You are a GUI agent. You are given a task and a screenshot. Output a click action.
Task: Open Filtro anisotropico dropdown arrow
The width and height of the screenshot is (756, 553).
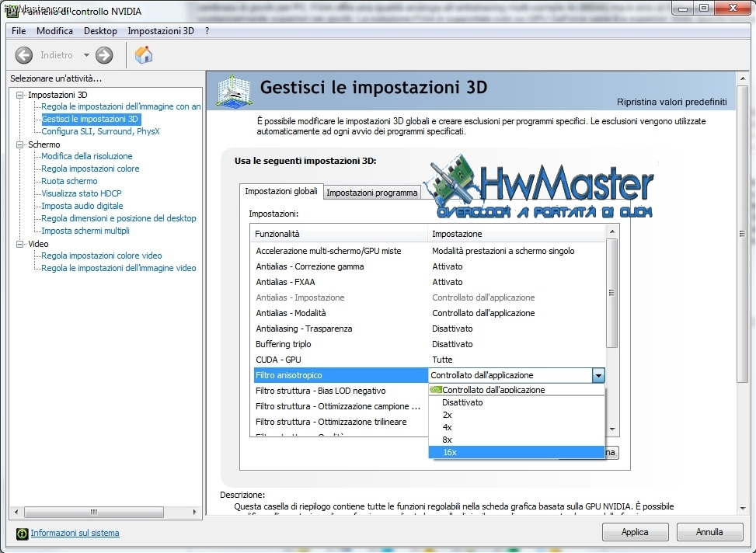coord(598,375)
